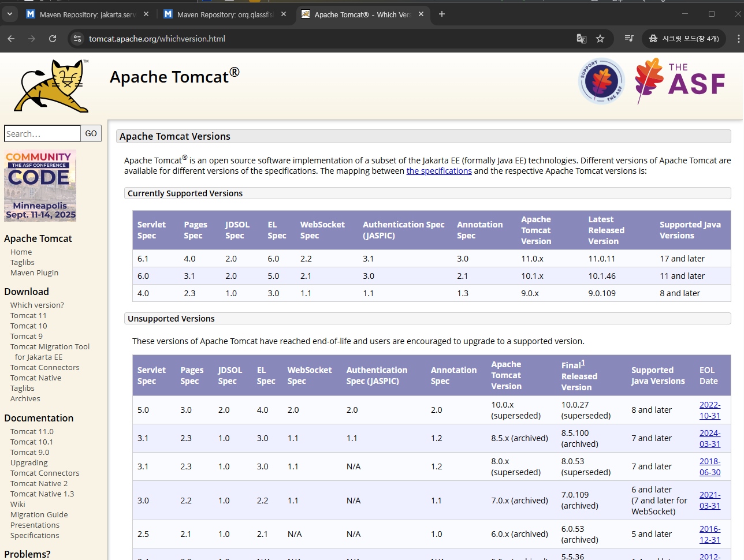
Task: Click the address bar URL
Action: [x=157, y=39]
